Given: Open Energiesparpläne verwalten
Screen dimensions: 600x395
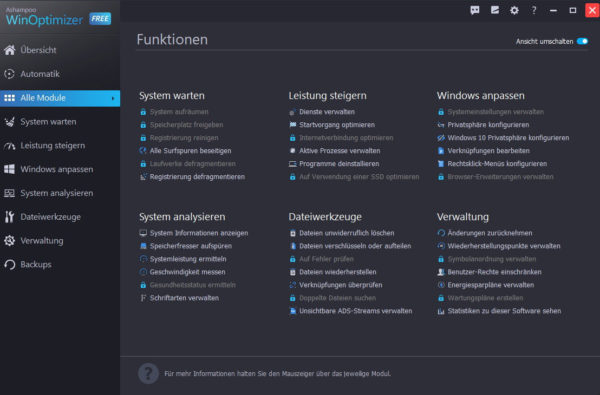Looking at the screenshot, I should [x=491, y=285].
